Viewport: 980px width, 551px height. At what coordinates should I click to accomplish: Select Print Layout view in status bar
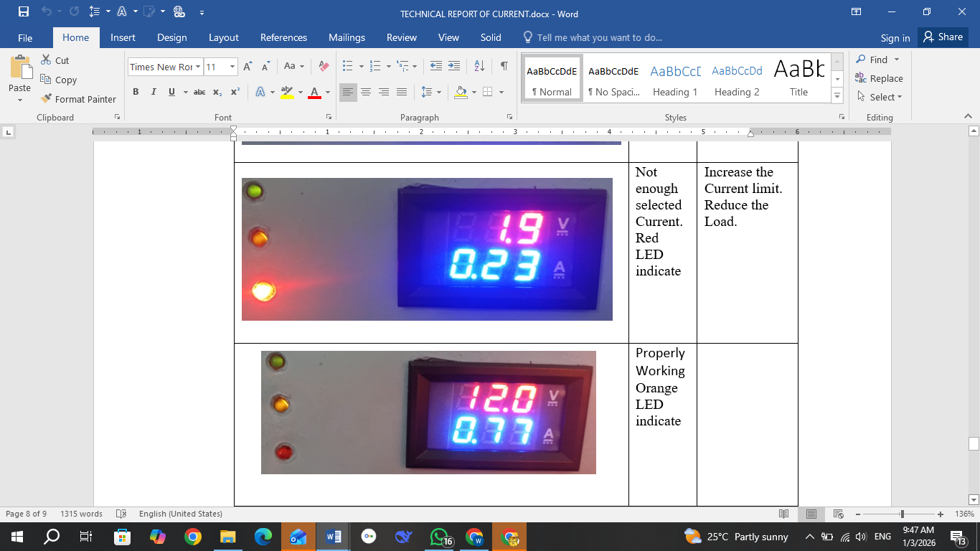[x=811, y=514]
